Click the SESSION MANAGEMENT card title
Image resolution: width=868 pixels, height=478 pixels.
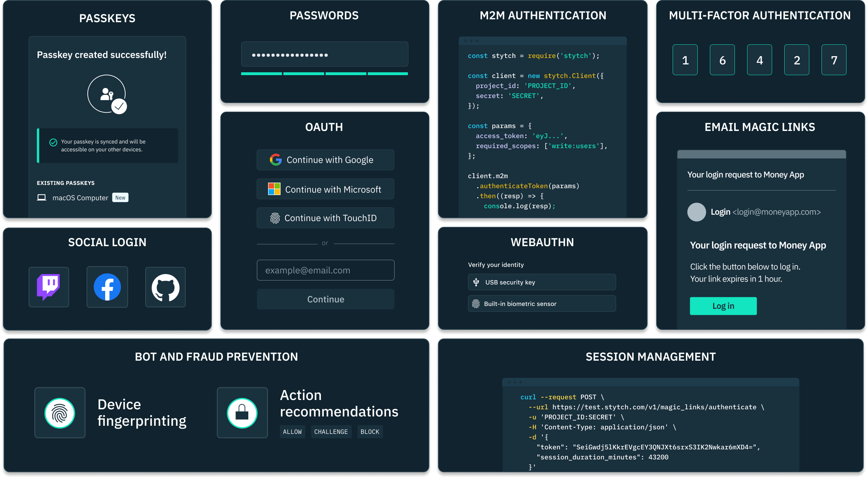tap(650, 357)
